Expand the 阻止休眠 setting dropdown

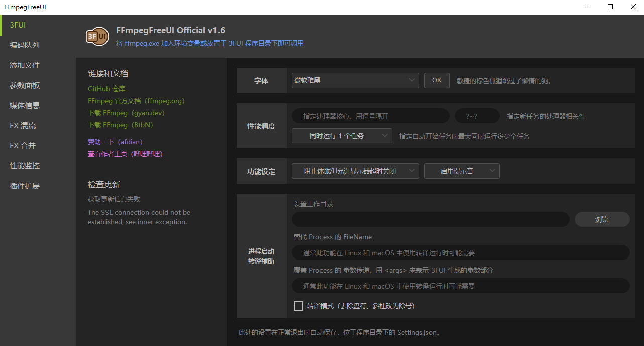coord(355,171)
